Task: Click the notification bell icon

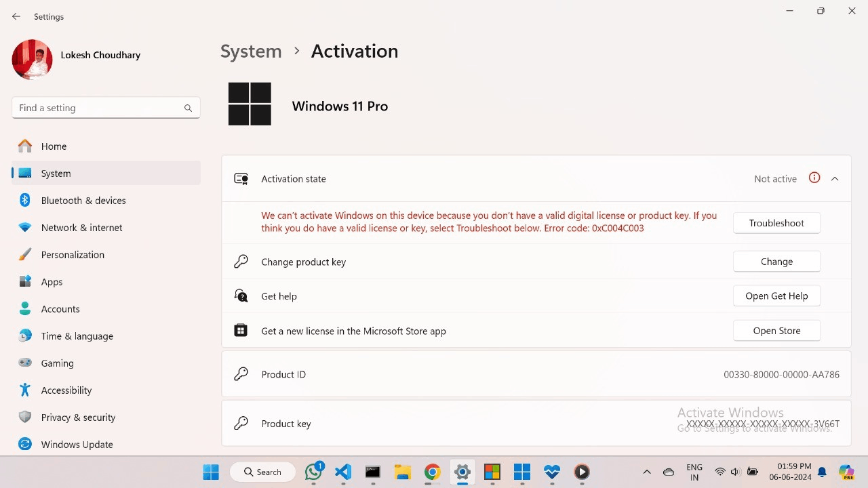Action: coord(822,472)
